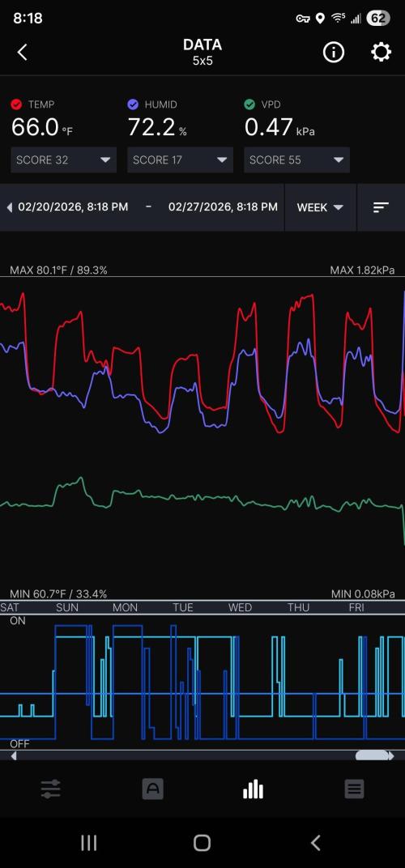Select the end date 02/27/2026, 8:18 PM
405x868 pixels.
(224, 207)
